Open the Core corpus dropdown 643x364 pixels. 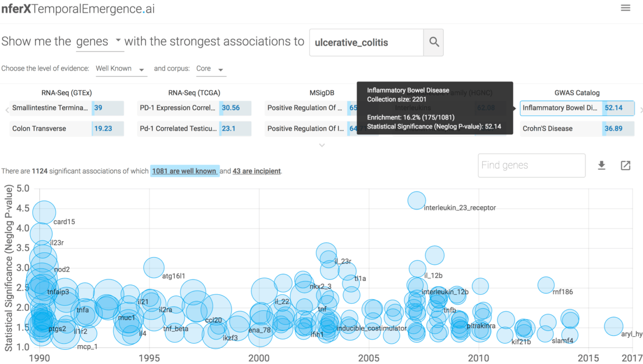[210, 69]
